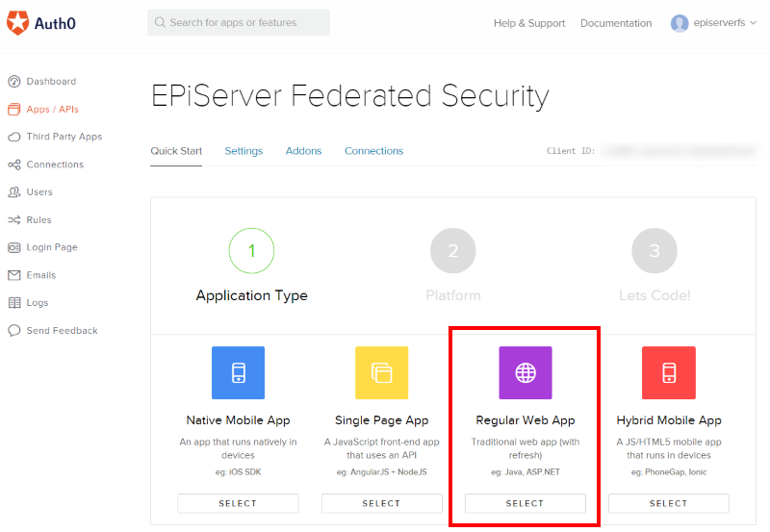Click SELECT under Native Mobile App

[238, 503]
